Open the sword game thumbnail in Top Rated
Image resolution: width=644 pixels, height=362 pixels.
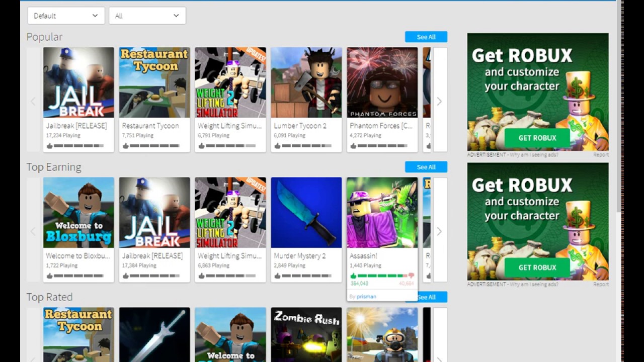(x=154, y=335)
